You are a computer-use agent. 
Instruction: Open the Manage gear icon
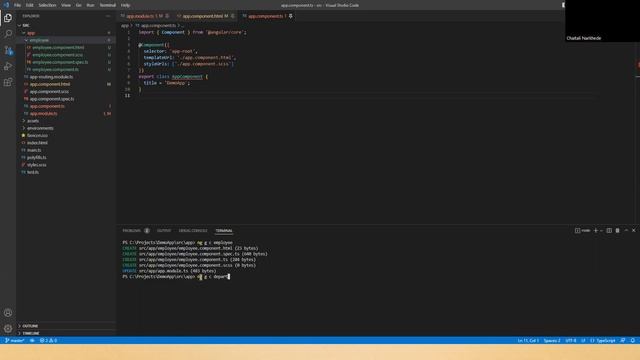click(8, 328)
